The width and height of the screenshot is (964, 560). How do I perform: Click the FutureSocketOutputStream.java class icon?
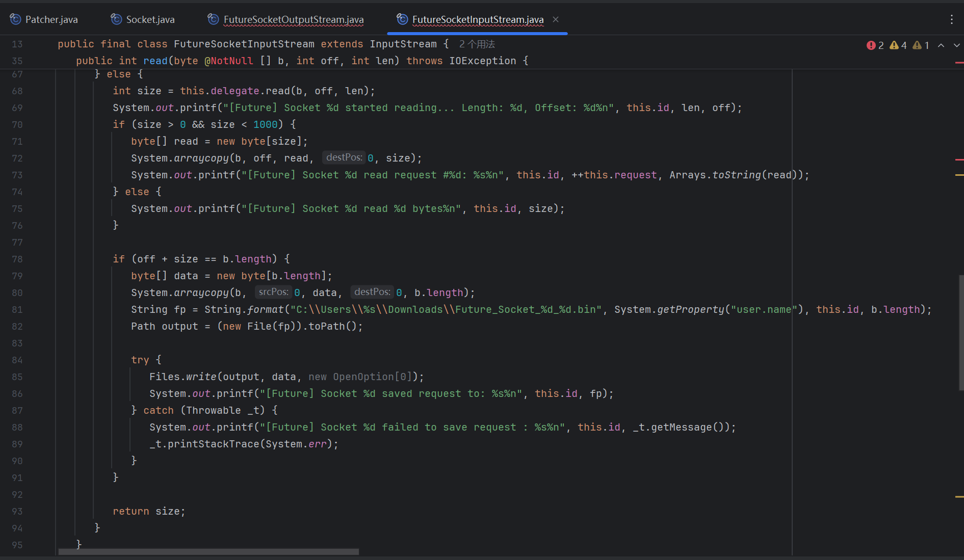(x=213, y=19)
